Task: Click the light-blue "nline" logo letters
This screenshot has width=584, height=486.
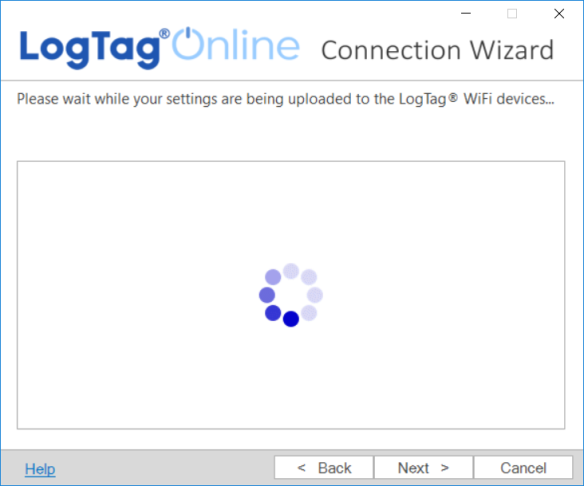Action: pyautogui.click(x=252, y=45)
